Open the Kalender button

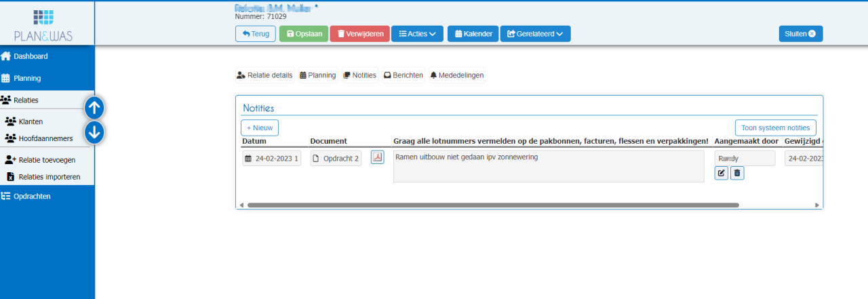(x=473, y=34)
